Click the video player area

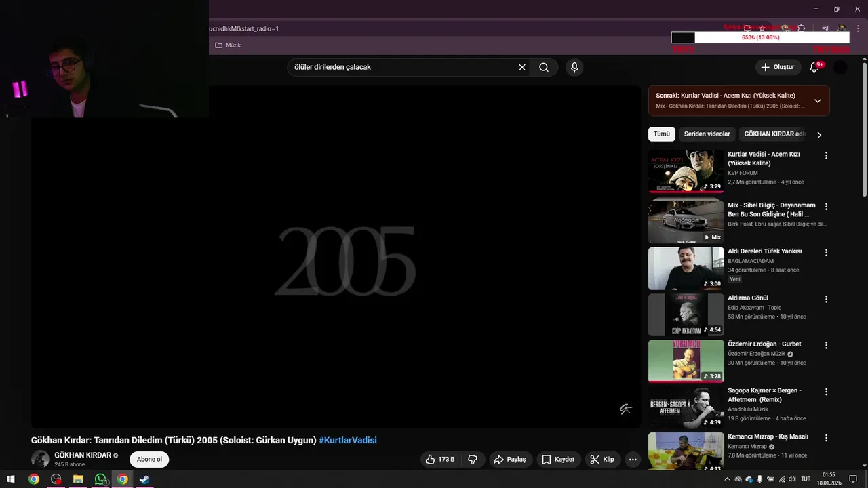point(336,256)
